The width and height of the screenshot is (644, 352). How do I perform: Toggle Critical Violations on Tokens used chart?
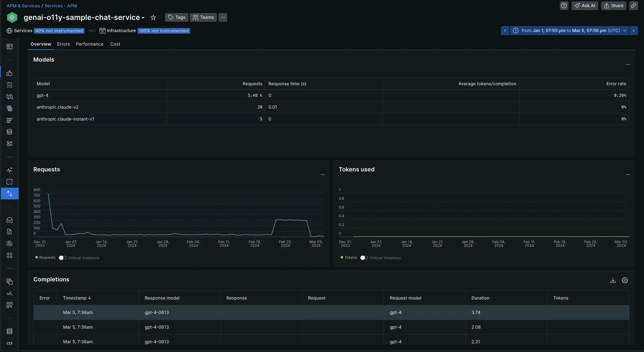(364, 258)
